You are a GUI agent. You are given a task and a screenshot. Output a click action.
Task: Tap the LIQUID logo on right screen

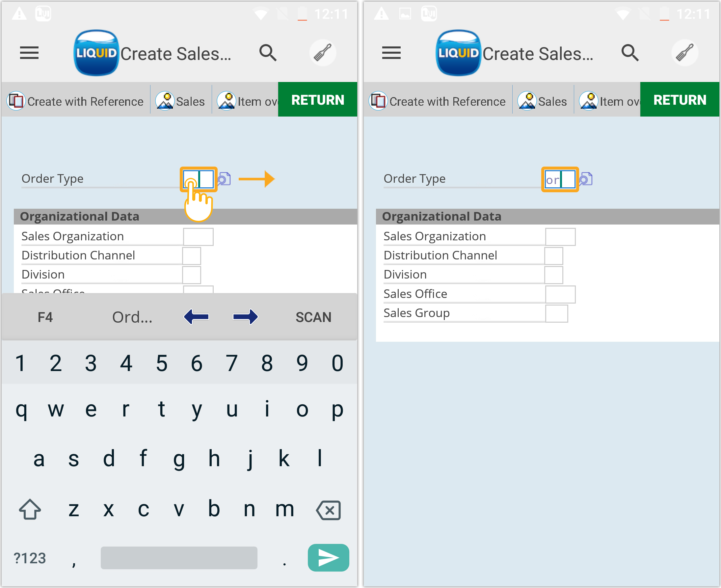coord(458,53)
